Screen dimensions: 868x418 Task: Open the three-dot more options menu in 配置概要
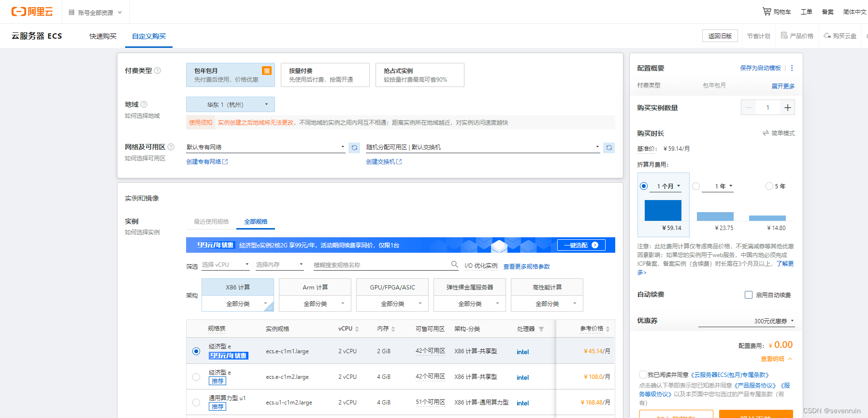pos(792,68)
